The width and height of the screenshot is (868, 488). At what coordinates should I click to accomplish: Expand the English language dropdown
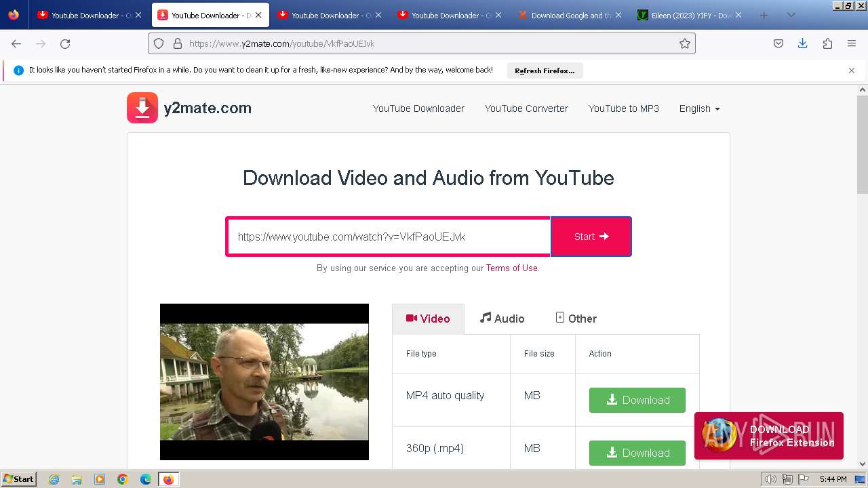(699, 108)
